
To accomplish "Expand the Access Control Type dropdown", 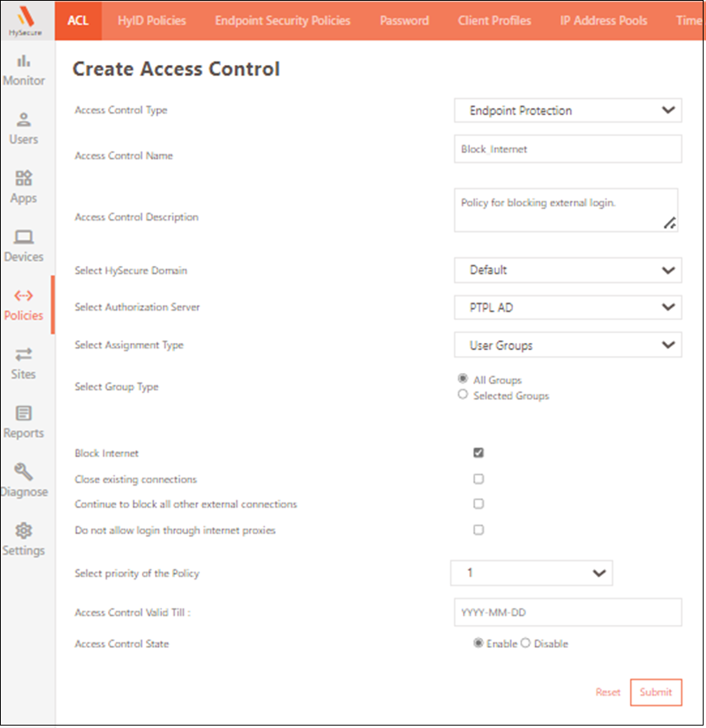I will pyautogui.click(x=567, y=110).
